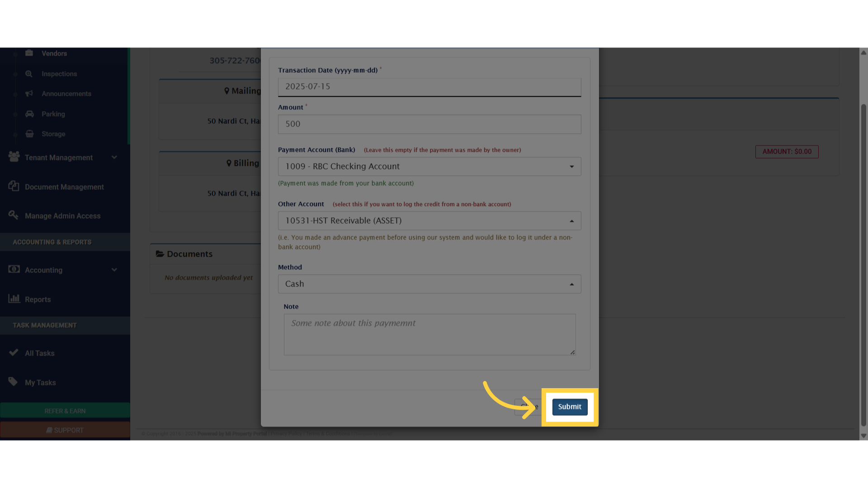Open Inspections in the sidebar
This screenshot has height=488, width=868.
click(59, 74)
